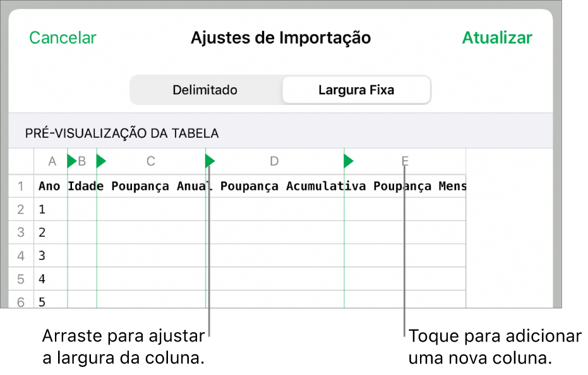Tap the green arrow between columns A and B
This screenshot has height=375, width=588.
tap(68, 161)
